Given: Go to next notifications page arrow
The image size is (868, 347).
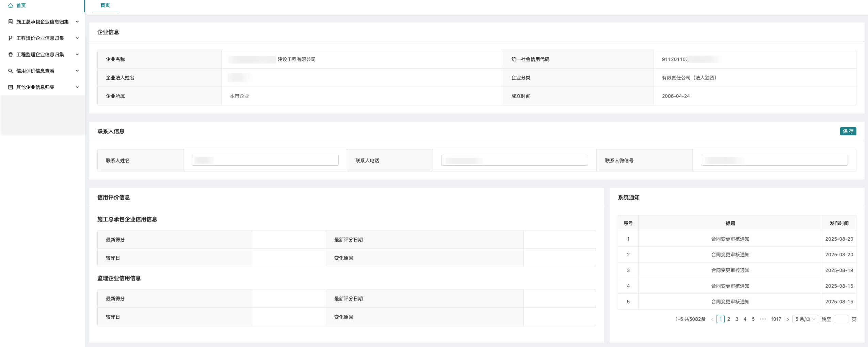Looking at the screenshot, I should click(787, 319).
